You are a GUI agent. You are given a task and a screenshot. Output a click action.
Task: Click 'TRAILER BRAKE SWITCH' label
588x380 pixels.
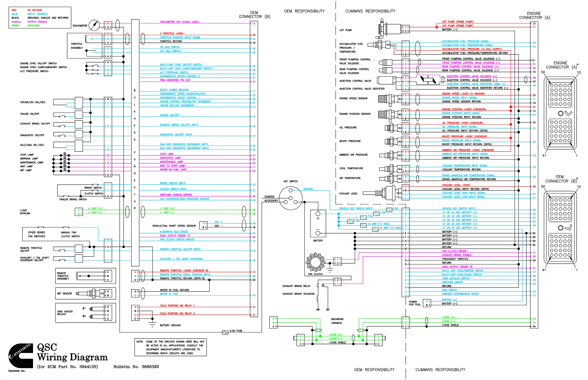[73, 199]
